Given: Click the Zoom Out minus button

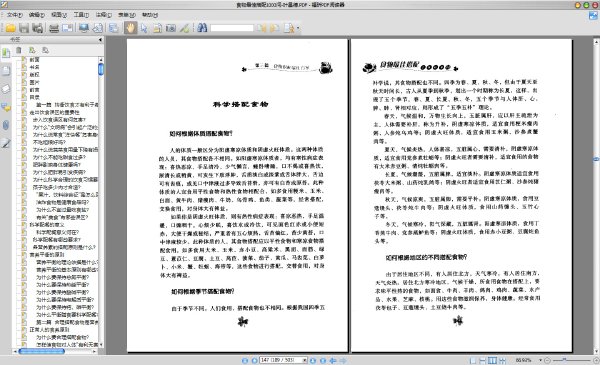Looking at the screenshot, I should [x=547, y=360].
